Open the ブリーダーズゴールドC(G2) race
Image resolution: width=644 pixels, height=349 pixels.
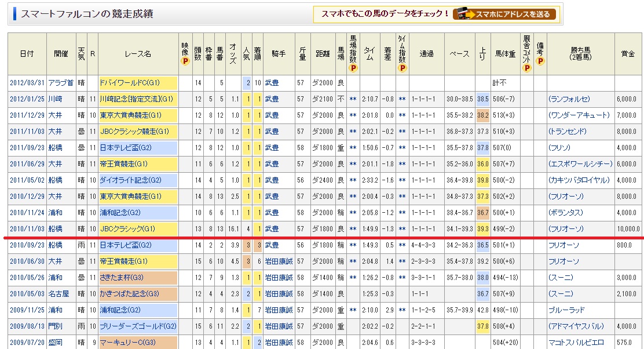(137, 326)
